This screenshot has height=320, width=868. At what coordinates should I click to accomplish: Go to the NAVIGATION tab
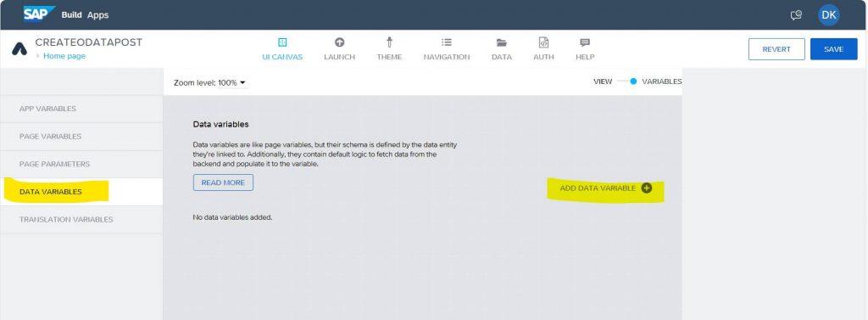click(446, 48)
